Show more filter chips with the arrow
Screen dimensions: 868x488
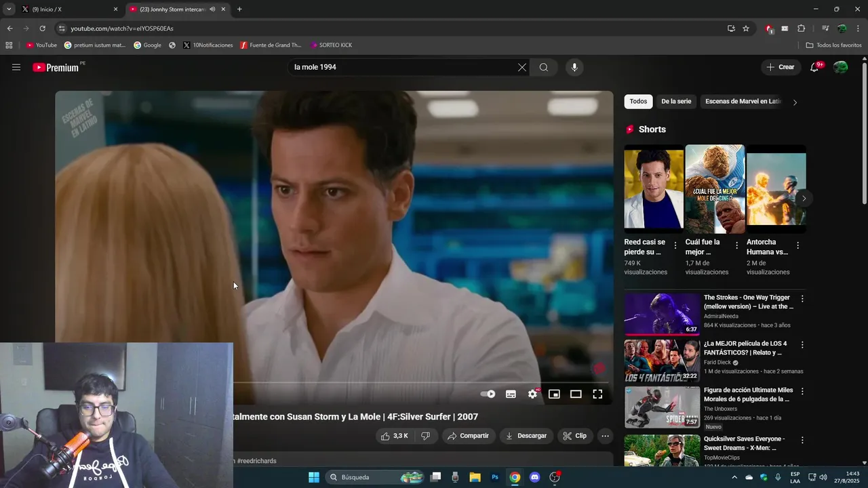(795, 102)
